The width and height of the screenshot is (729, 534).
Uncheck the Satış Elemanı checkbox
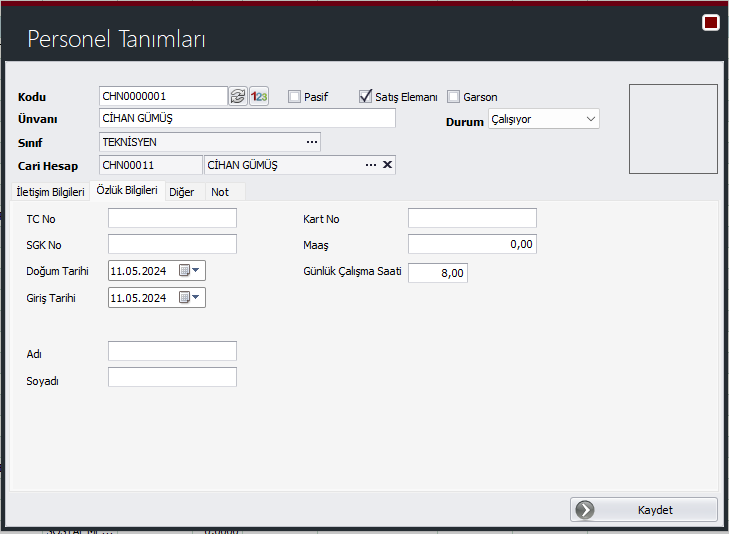[365, 97]
